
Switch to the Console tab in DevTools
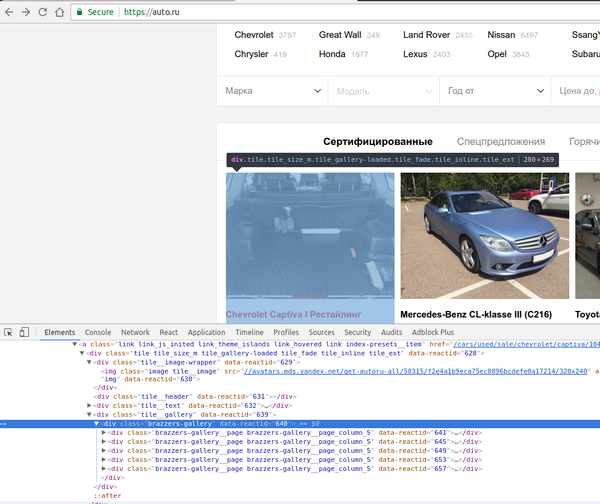point(98,332)
